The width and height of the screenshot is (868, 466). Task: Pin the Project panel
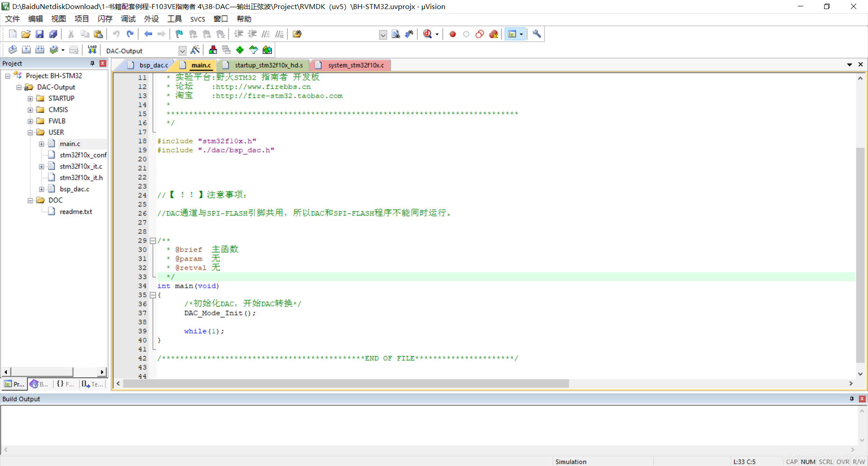(92, 63)
